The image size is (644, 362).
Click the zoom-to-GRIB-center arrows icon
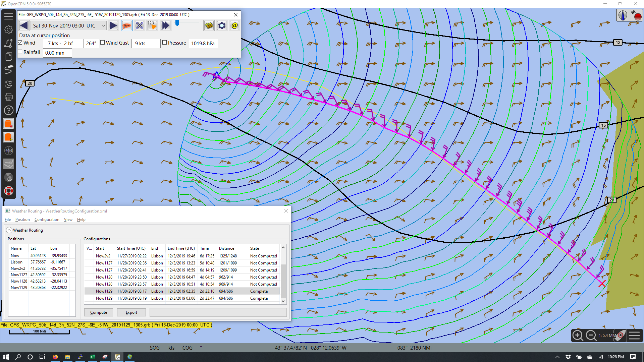click(x=140, y=25)
